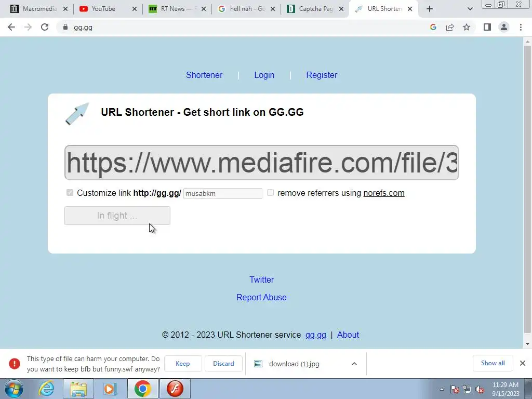Click the vertical scrollbar thumb
532x399 pixels.
coord(527,189)
